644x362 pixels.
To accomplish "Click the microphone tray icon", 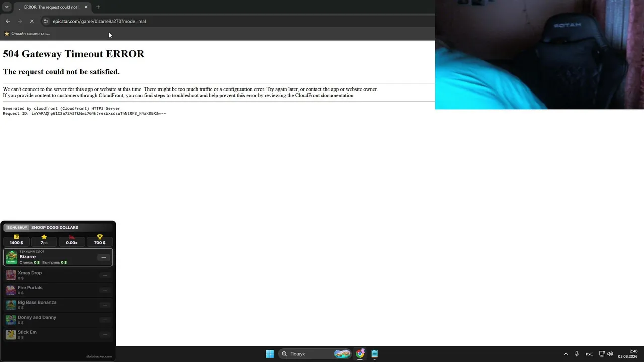I will pos(577,354).
